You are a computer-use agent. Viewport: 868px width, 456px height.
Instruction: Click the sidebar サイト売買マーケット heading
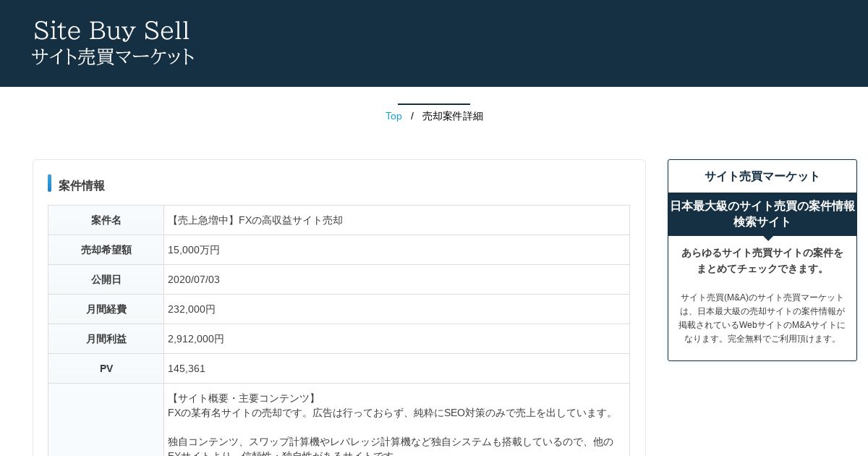(x=762, y=177)
